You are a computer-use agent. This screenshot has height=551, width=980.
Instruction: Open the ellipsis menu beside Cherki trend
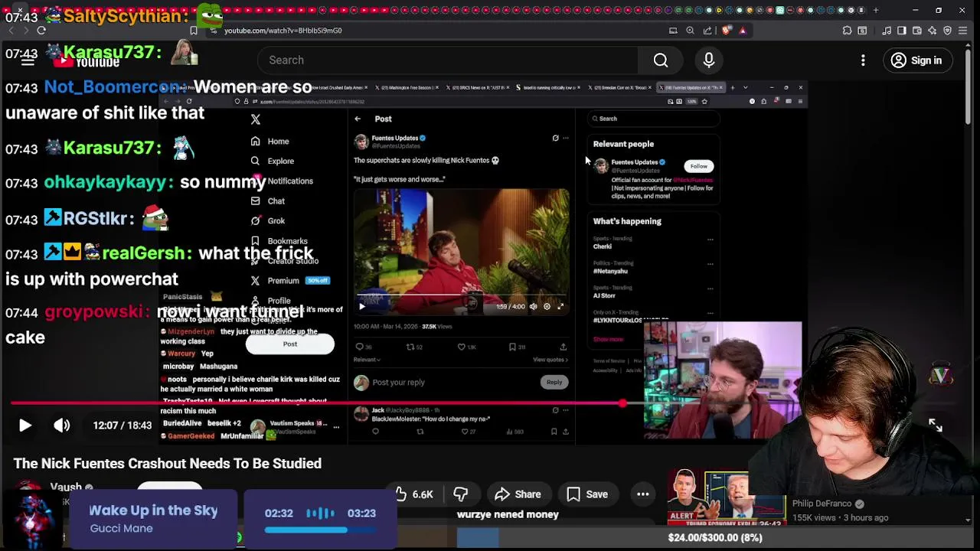710,240
